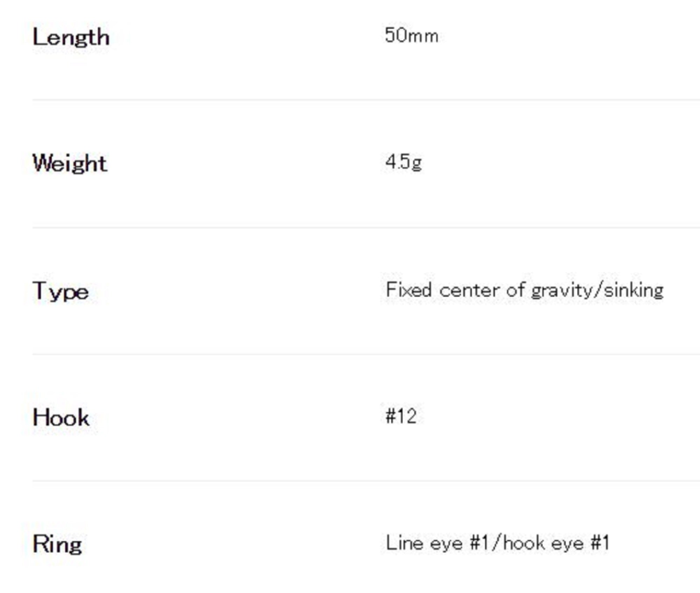
Task: Click the word hook in Ring value
Action: pyautogui.click(x=524, y=544)
